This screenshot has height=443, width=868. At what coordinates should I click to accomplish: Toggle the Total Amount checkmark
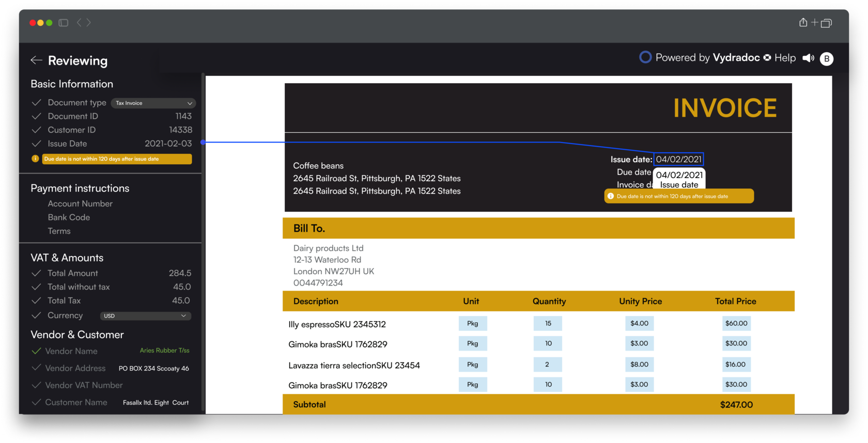pyautogui.click(x=36, y=273)
